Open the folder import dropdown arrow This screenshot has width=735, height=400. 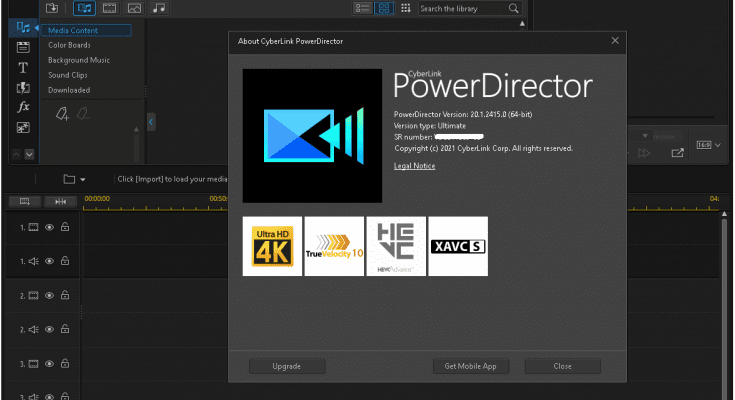pos(82,180)
